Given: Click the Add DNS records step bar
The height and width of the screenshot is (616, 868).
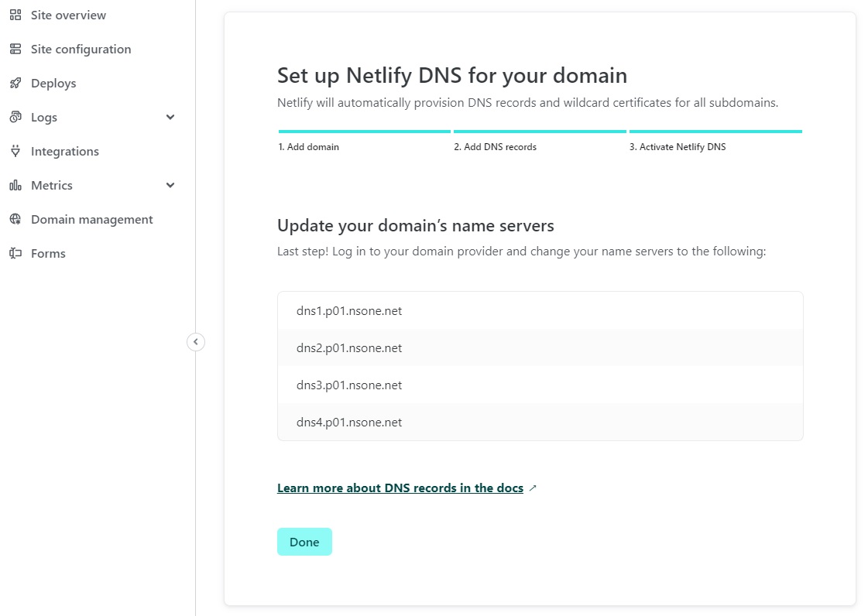Looking at the screenshot, I should (x=540, y=132).
